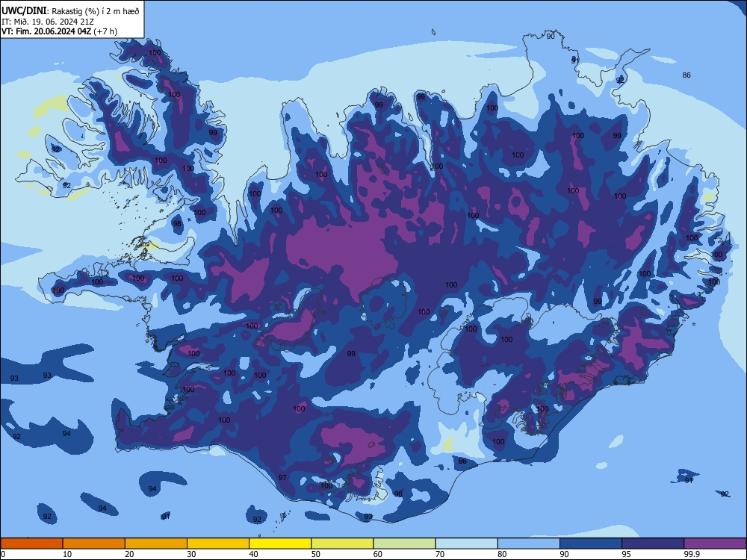Click the 20–30 legend color swatch
This screenshot has height=560, width=747.
156,544
